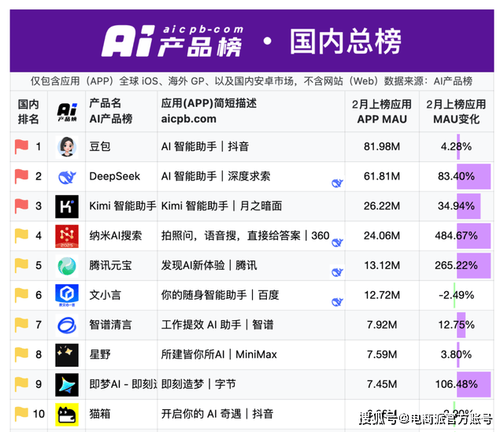Click the description 即刻造梦 | 字节
The width and height of the screenshot is (504, 432).
pos(198,385)
